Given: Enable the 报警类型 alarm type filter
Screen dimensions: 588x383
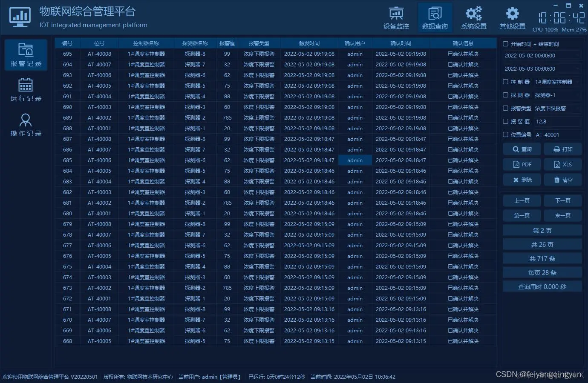Looking at the screenshot, I should (x=505, y=108).
